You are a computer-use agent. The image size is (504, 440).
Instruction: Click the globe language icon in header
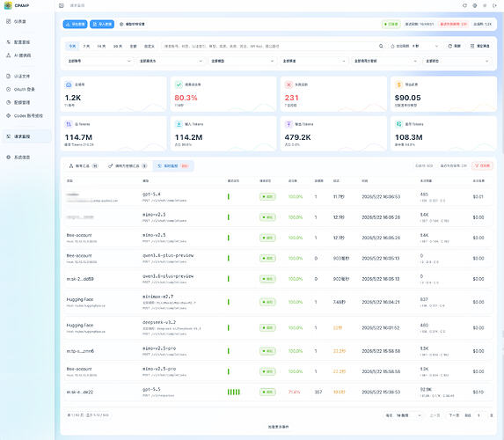[474, 5]
